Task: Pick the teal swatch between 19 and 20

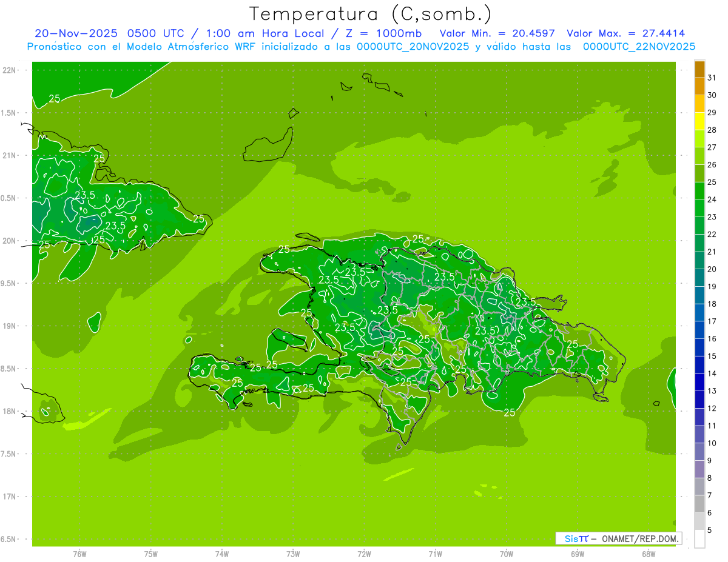Action: 699,278
